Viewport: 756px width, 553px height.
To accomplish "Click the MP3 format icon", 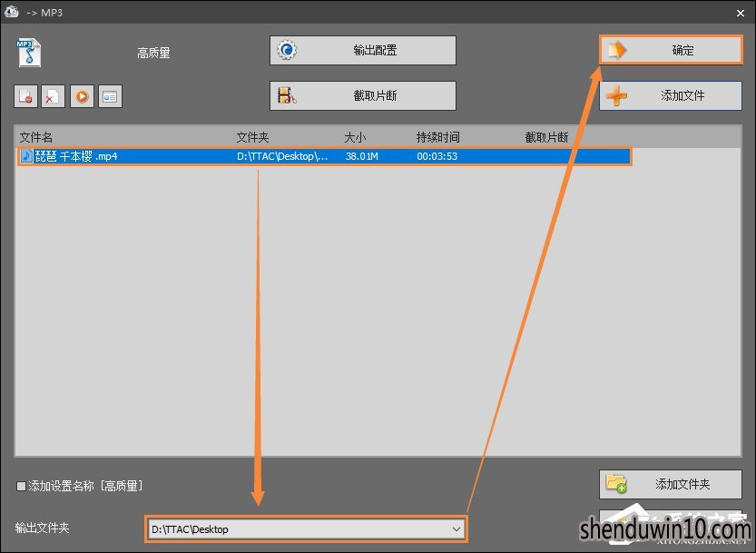I will (28, 53).
